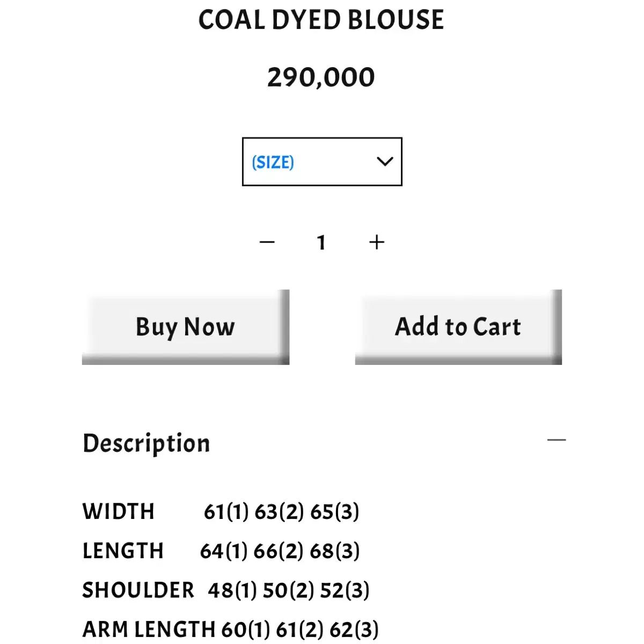Viewport: 644px width, 644px height.
Task: Expand the size selection combo box
Action: point(321,162)
